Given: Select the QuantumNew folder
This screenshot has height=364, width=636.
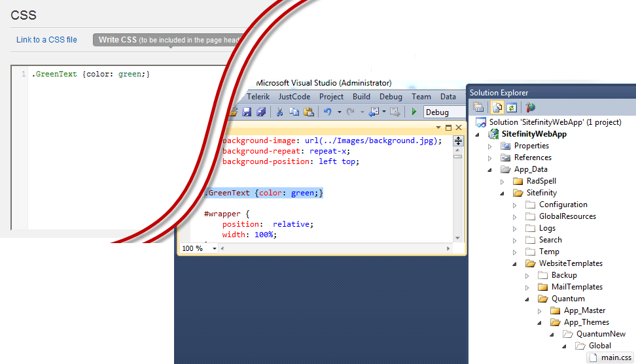Looking at the screenshot, I should (601, 334).
